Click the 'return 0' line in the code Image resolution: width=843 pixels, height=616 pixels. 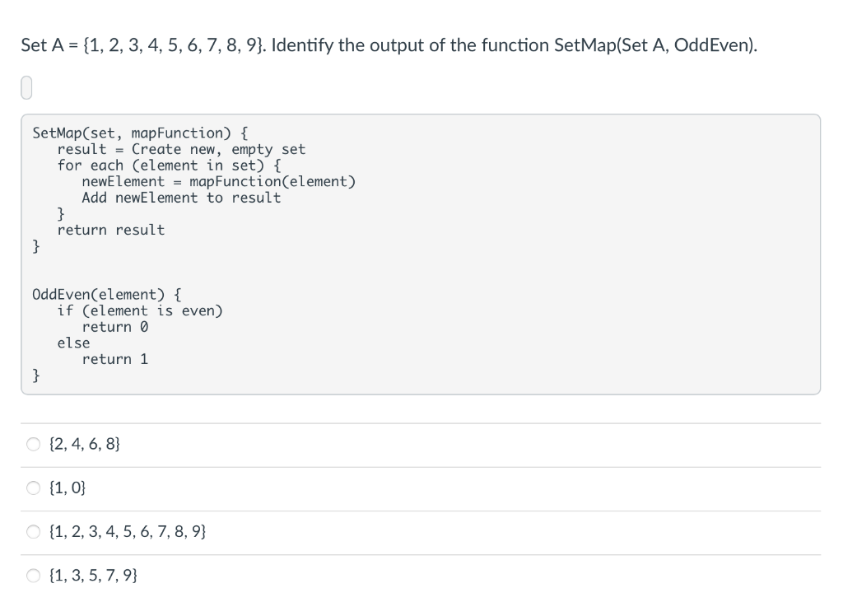(116, 327)
